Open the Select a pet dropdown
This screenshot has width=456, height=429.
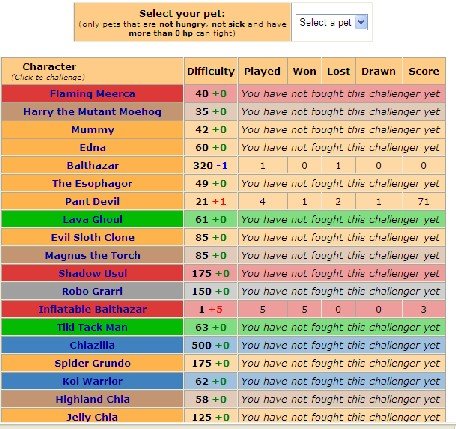(332, 22)
